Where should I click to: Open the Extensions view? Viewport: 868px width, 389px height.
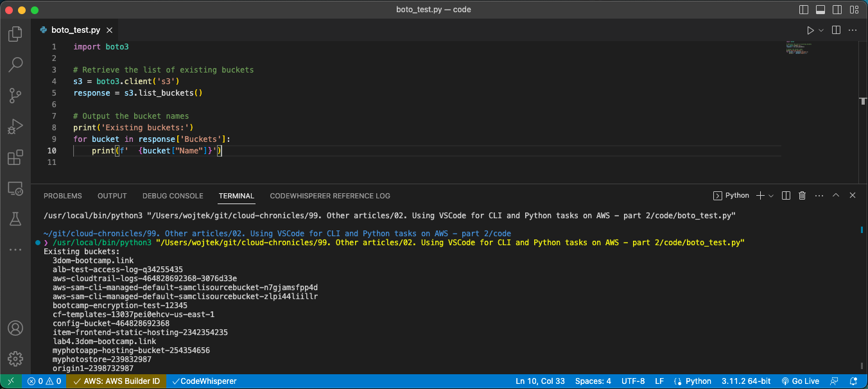point(15,157)
